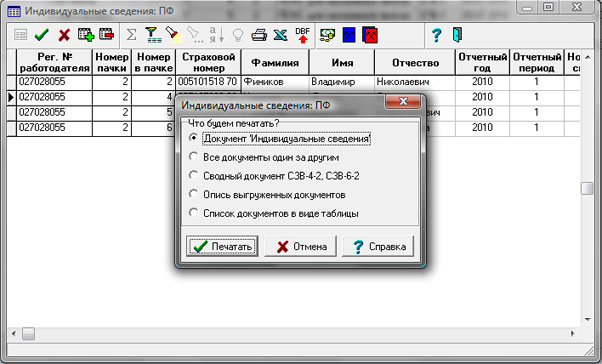Click the Фамилия column header
Viewport: 602px width, 364px height.
click(275, 63)
